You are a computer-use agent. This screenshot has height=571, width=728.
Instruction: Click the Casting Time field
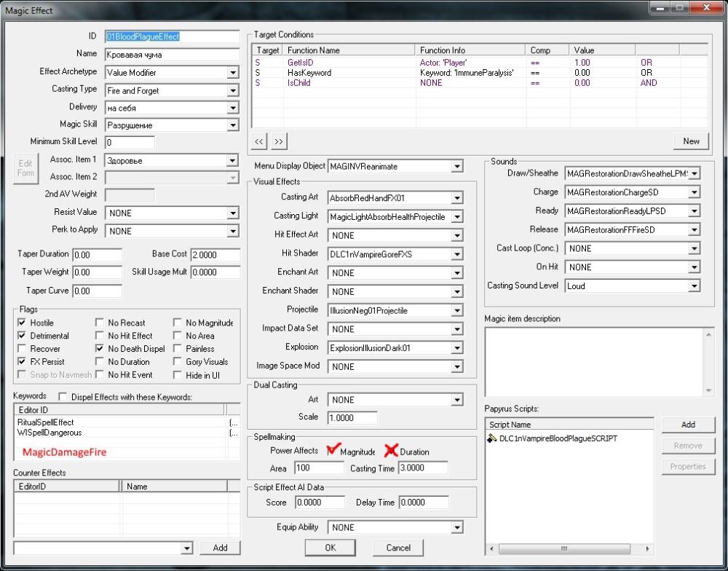coord(422,468)
